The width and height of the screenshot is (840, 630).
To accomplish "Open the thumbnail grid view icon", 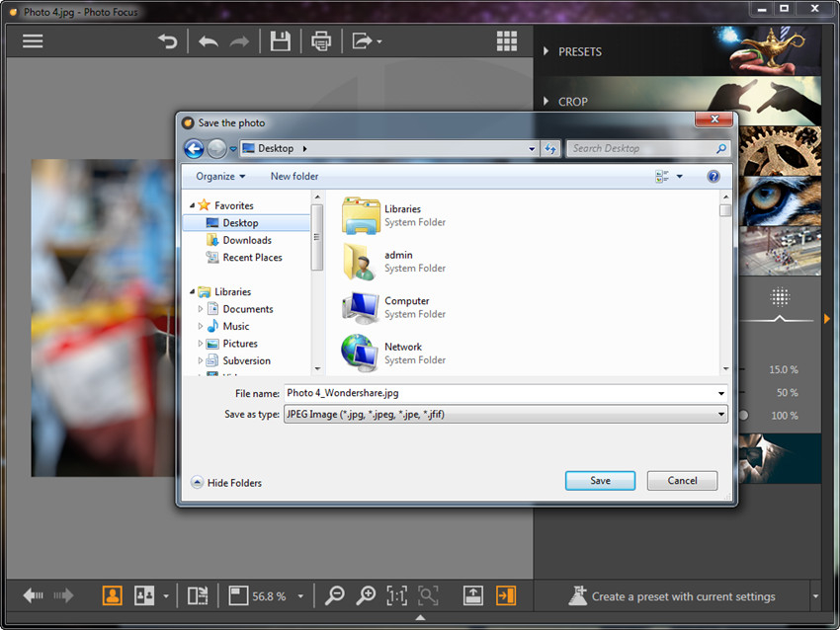I will click(x=507, y=41).
